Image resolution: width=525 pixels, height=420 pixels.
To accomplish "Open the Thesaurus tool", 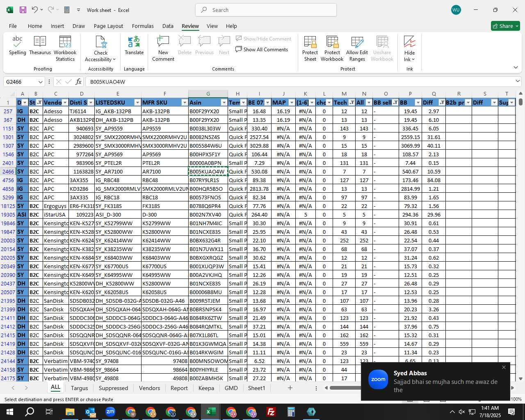I will (40, 46).
